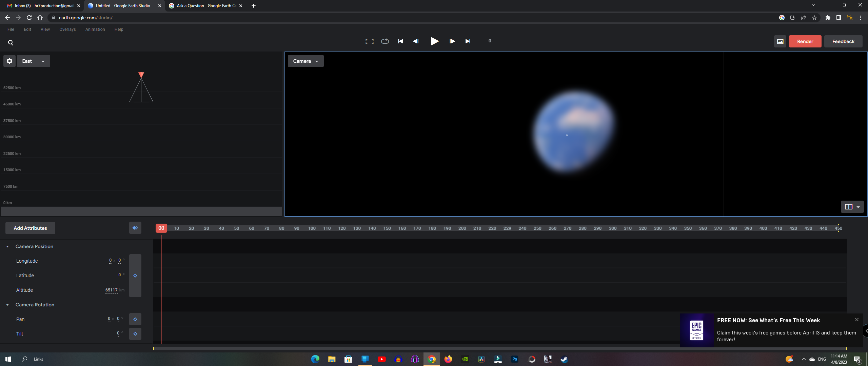This screenshot has height=366, width=868.
Task: Open the search panel in Earth Studio
Action: [10, 42]
